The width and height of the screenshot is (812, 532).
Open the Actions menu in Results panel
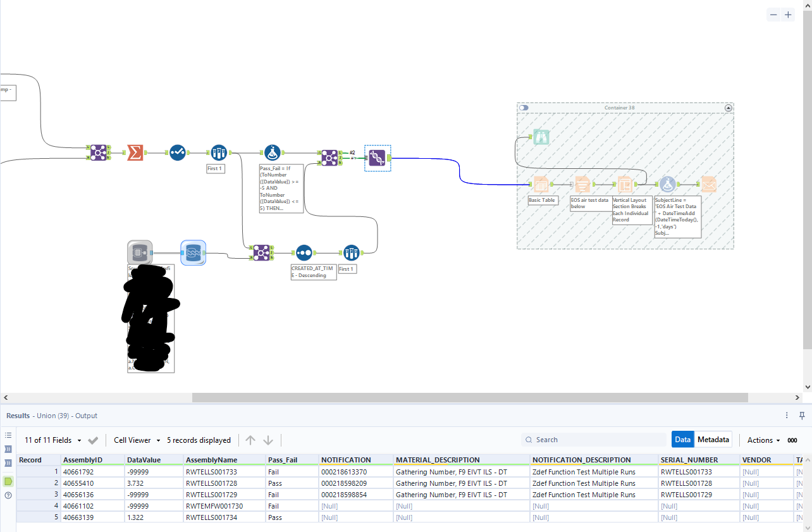point(763,440)
